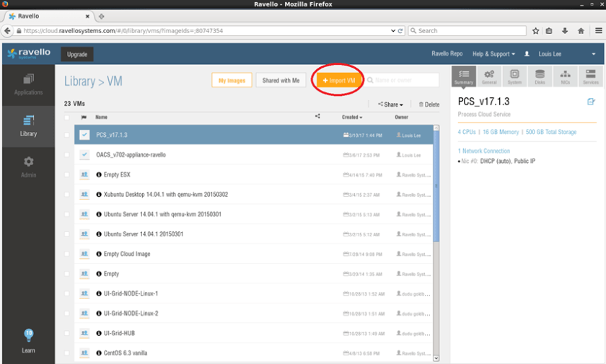Click the Import VM button
Image resolution: width=606 pixels, height=364 pixels.
click(338, 80)
